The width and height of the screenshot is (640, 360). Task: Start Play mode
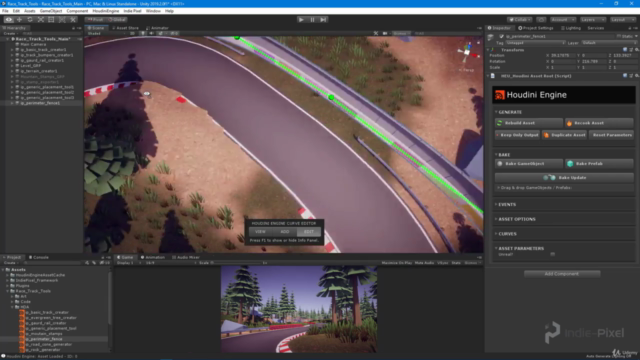301,20
